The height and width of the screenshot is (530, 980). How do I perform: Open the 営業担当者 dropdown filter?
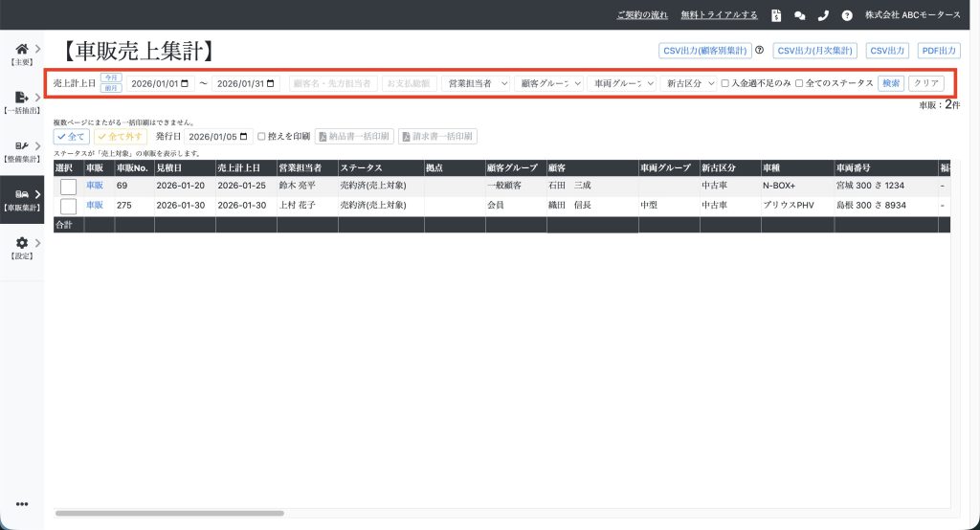(x=476, y=83)
